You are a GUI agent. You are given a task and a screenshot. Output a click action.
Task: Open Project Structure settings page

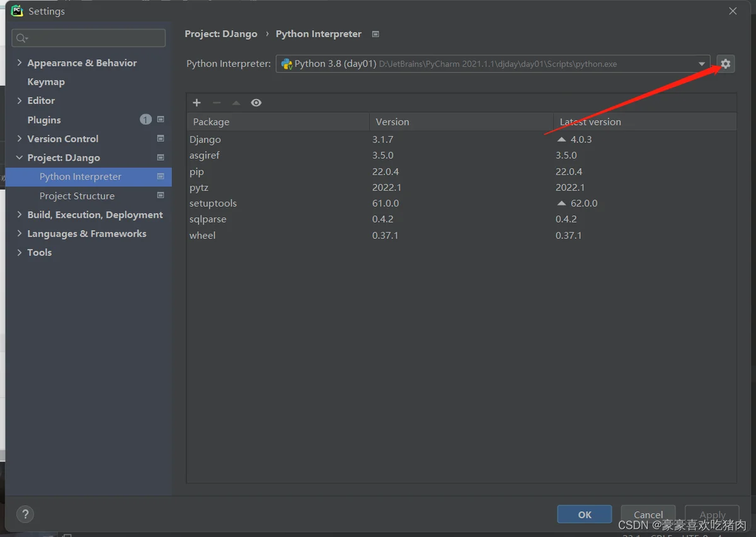pyautogui.click(x=77, y=196)
